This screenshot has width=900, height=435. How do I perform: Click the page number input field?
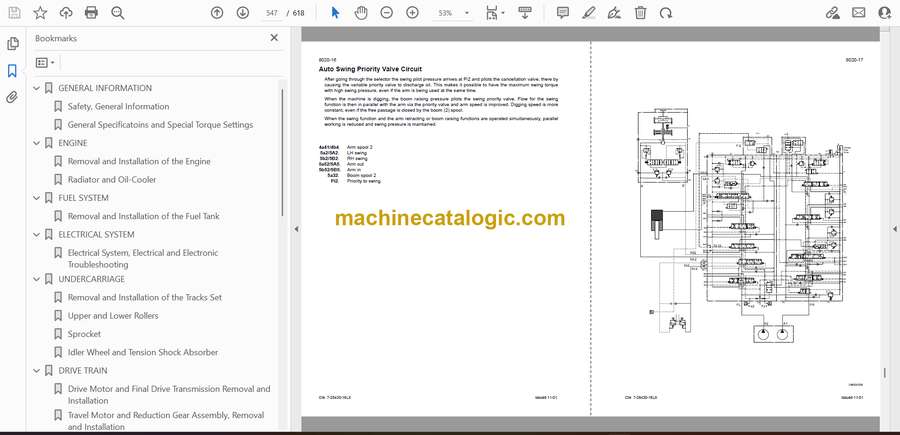[271, 13]
